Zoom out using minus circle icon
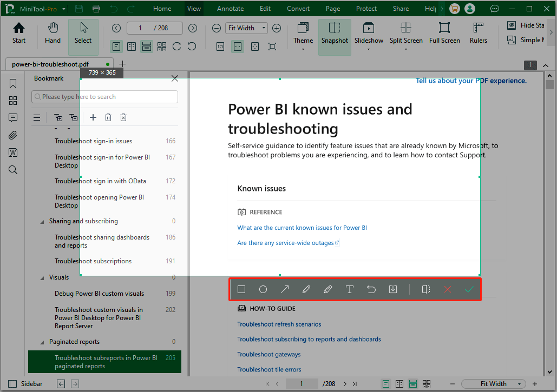 [217, 28]
